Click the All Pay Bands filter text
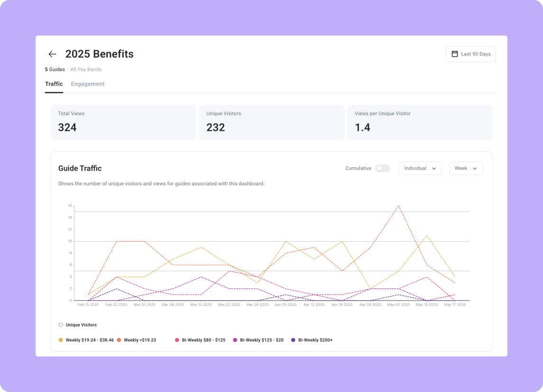This screenshot has width=543, height=392. [86, 69]
